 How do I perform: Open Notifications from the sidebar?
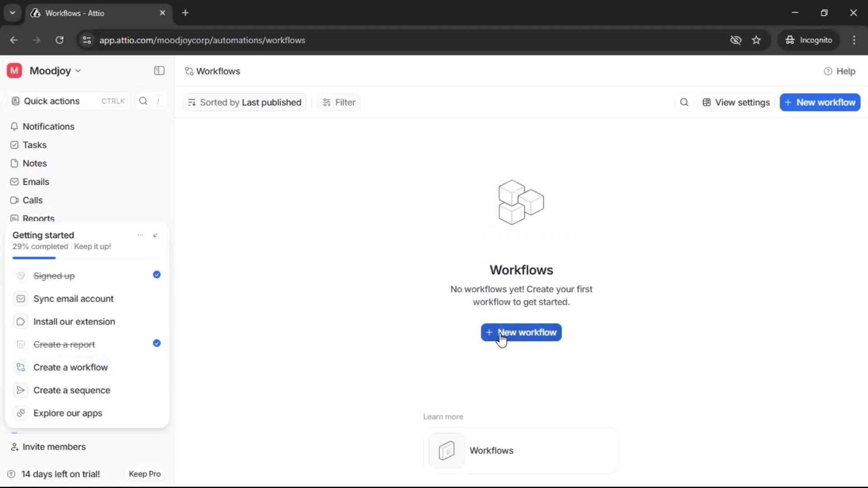pyautogui.click(x=49, y=127)
